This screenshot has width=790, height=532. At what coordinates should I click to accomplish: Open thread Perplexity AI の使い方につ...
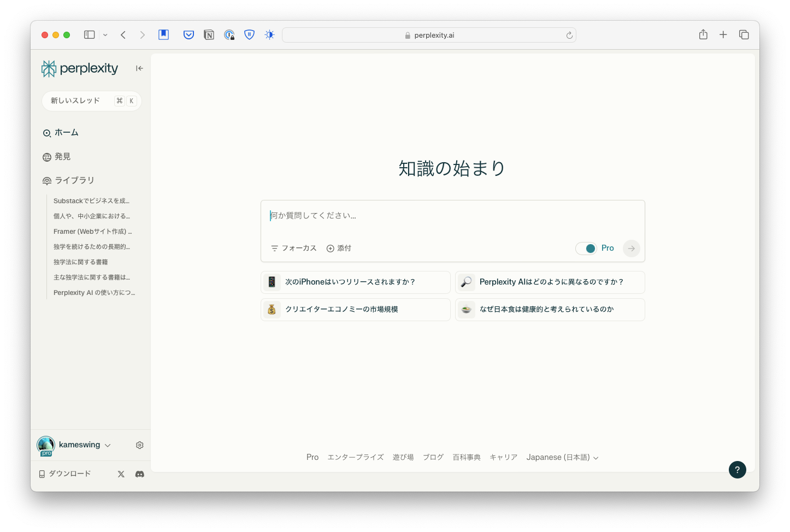coord(95,293)
